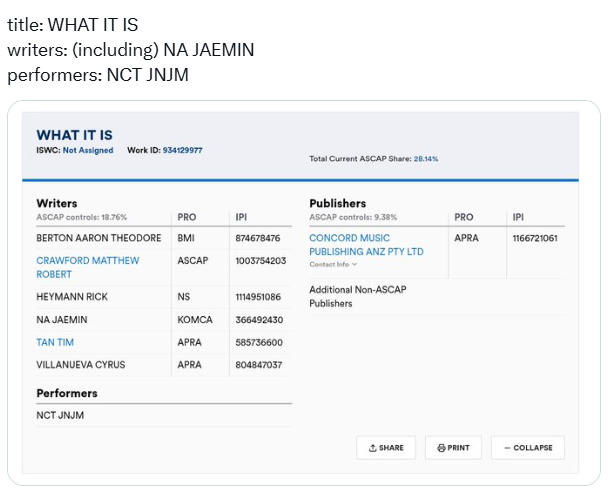609x503 pixels.
Task: Open the TAN TIM writer link
Action: coord(55,342)
